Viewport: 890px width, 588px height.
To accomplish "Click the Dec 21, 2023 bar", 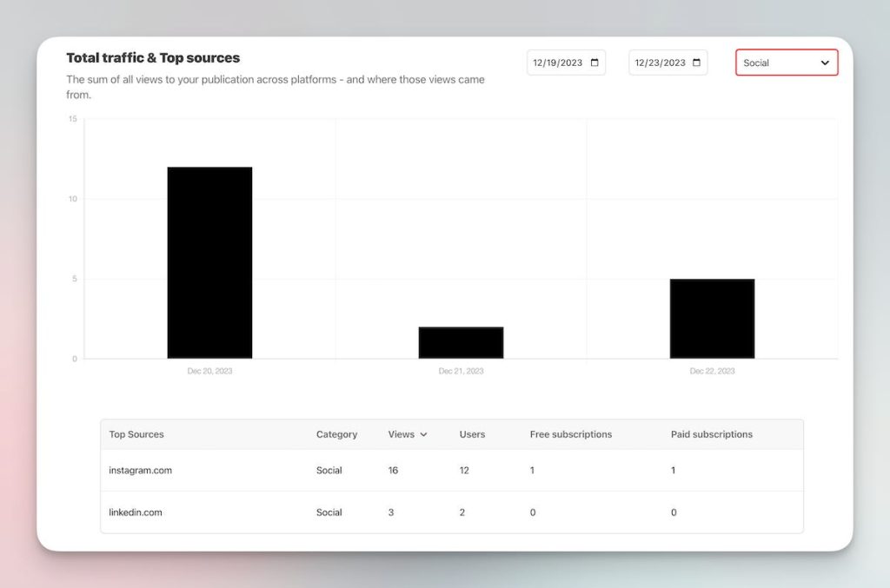I will pos(461,343).
